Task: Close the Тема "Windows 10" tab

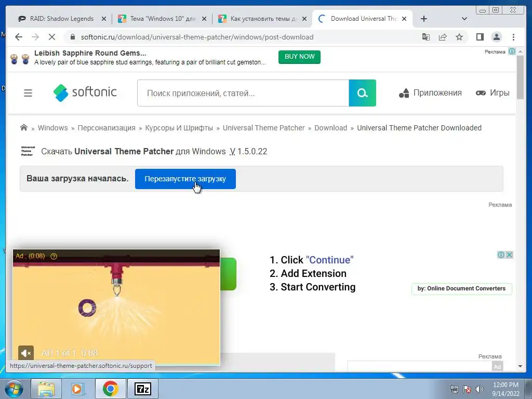Action: [204, 19]
